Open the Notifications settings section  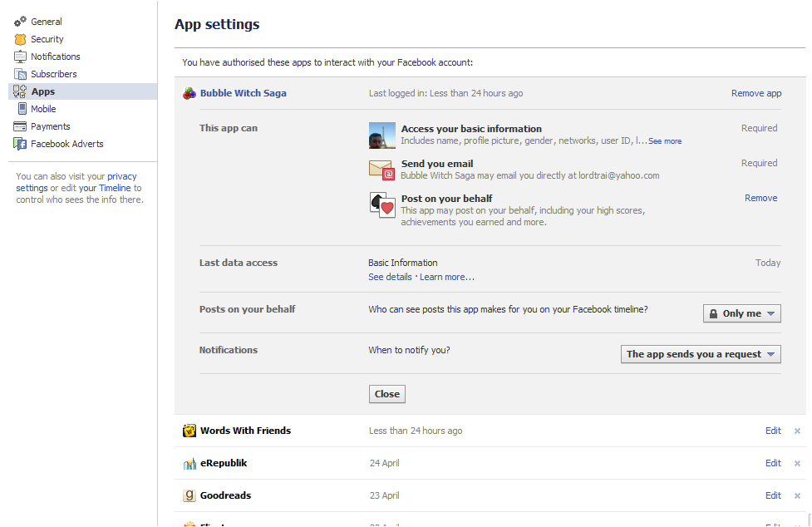[x=56, y=57]
